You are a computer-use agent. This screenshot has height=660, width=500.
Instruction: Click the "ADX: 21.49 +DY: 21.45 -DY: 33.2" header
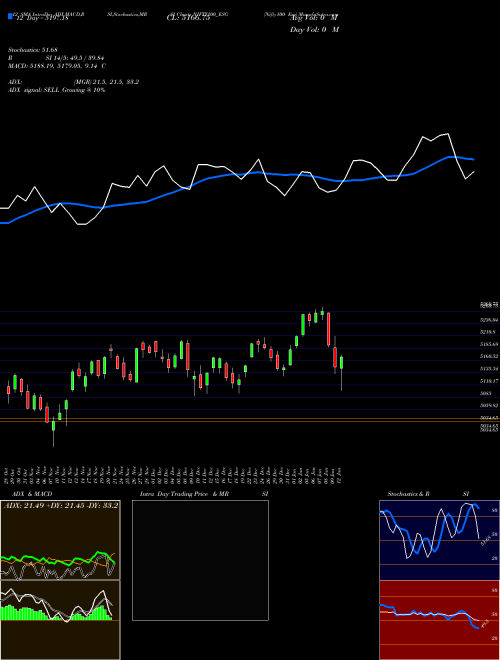[61, 505]
